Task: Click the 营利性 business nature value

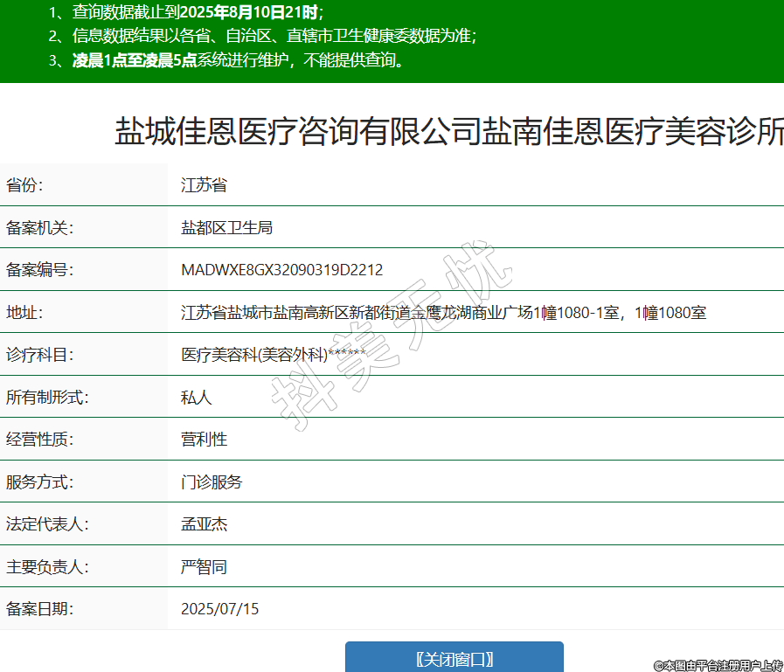Action: [x=204, y=440]
